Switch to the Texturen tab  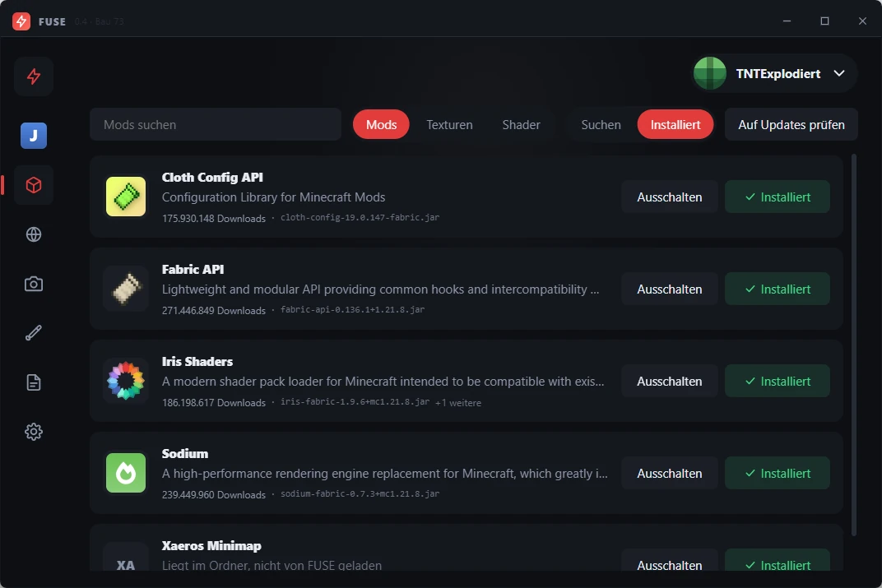[449, 125]
